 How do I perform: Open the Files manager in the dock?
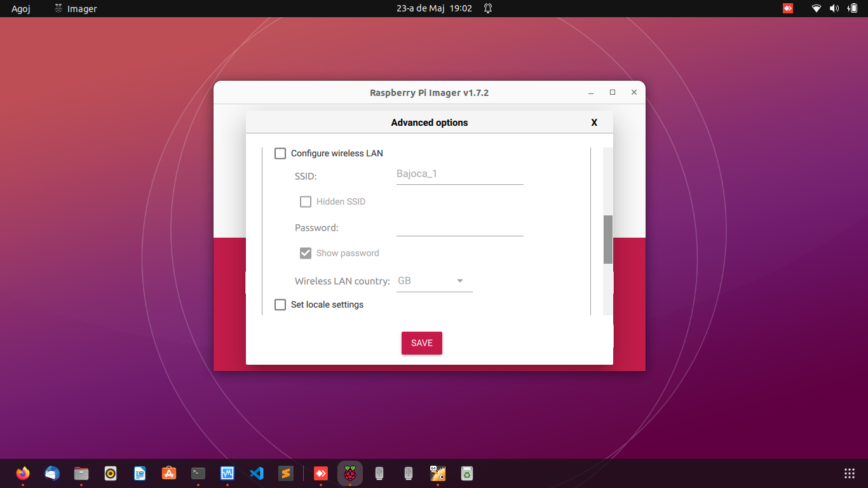(81, 473)
